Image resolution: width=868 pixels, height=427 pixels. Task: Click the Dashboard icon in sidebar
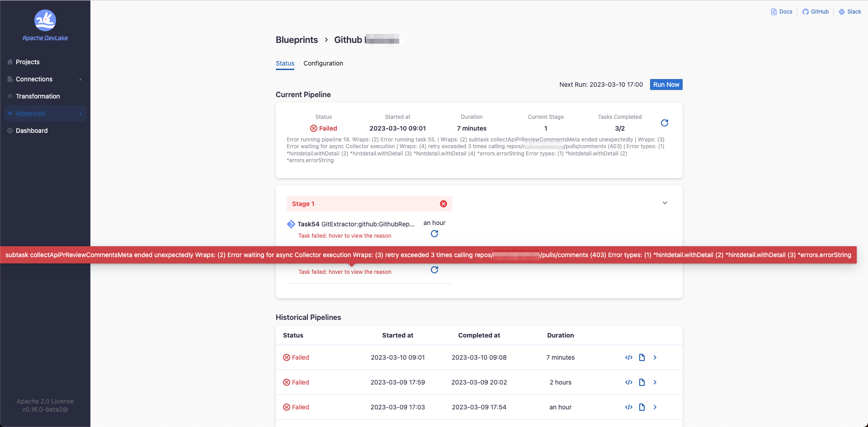click(x=10, y=131)
